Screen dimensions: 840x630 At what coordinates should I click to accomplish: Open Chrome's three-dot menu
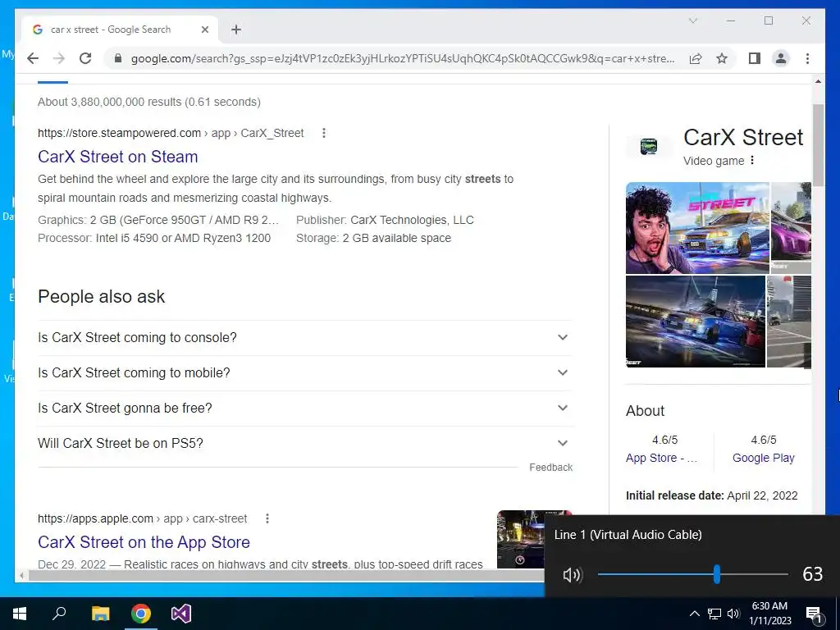(x=807, y=58)
